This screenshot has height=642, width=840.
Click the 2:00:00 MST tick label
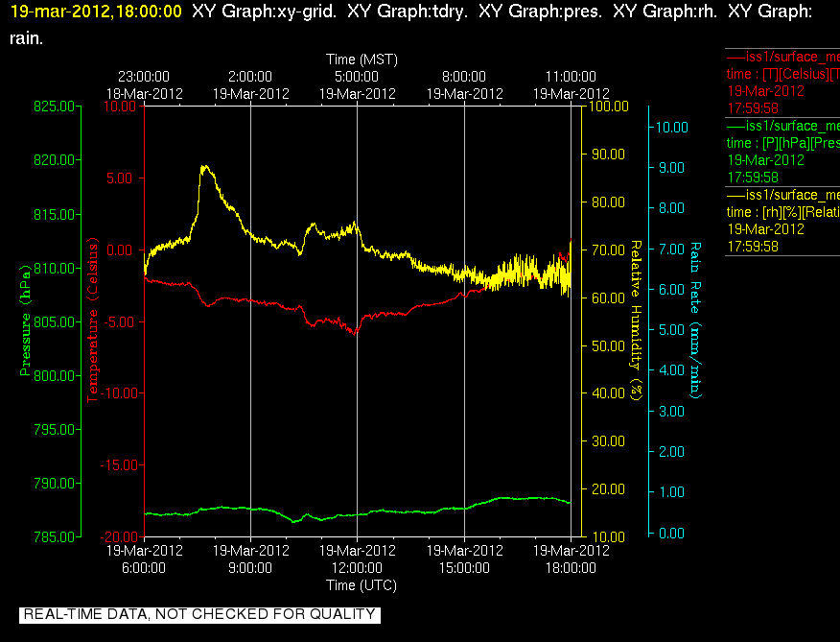pyautogui.click(x=250, y=77)
